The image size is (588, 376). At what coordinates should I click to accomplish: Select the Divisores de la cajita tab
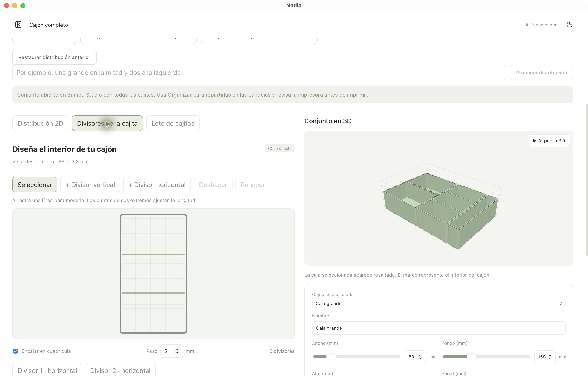[x=107, y=123]
